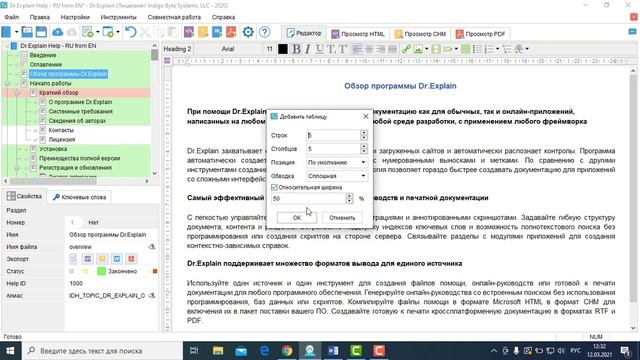
Task: Collapse the Начало работы tree node
Action: [x=7, y=83]
